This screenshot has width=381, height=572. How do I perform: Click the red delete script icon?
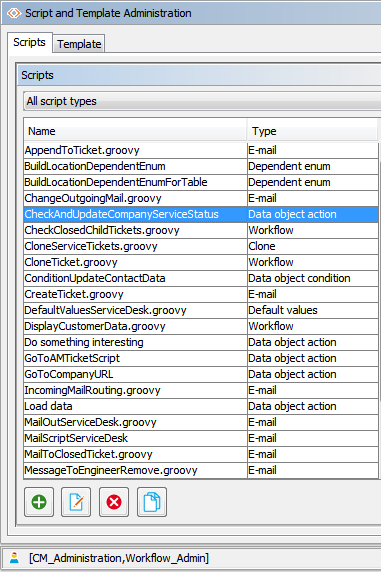114,502
